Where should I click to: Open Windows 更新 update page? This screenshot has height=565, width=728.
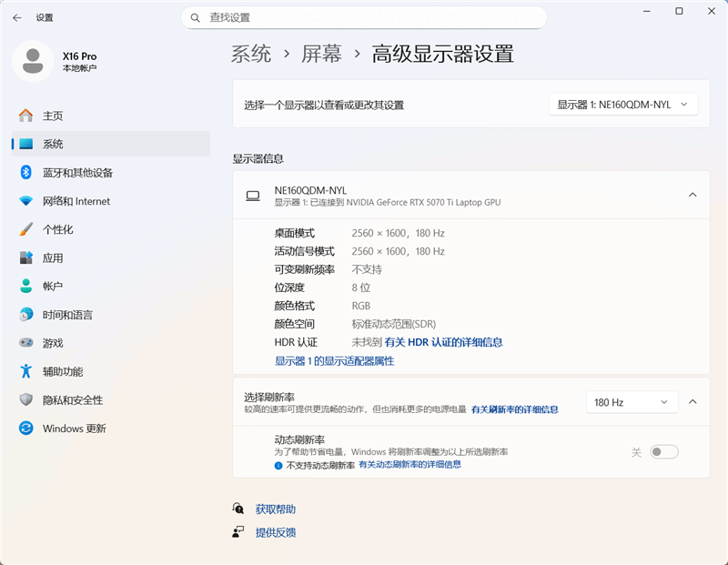(x=71, y=428)
